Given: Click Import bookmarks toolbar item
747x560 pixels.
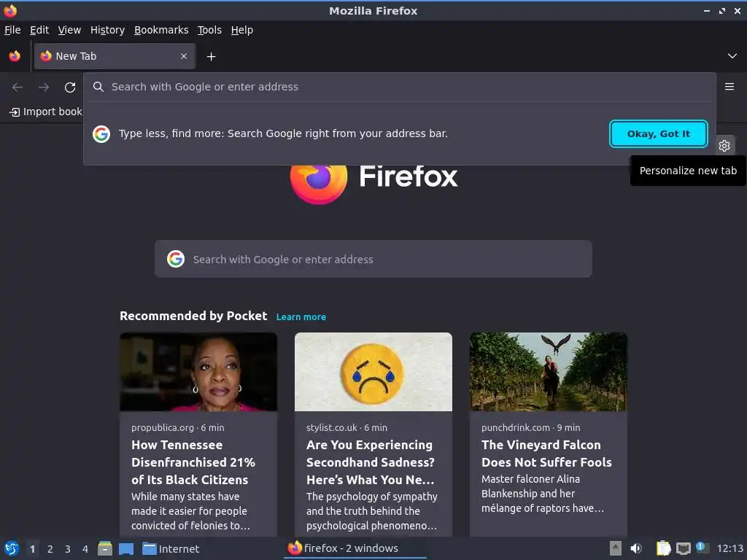Looking at the screenshot, I should point(46,112).
